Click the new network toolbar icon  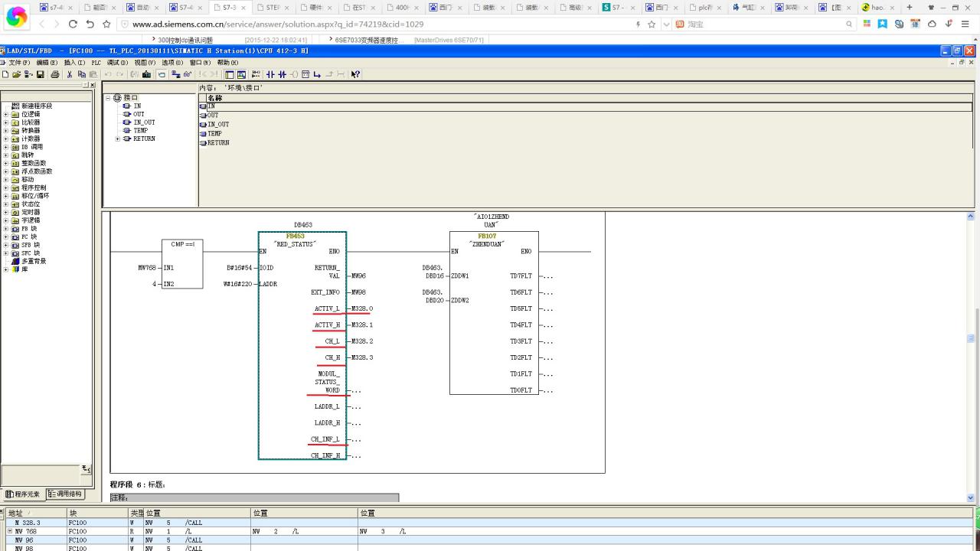click(x=256, y=74)
